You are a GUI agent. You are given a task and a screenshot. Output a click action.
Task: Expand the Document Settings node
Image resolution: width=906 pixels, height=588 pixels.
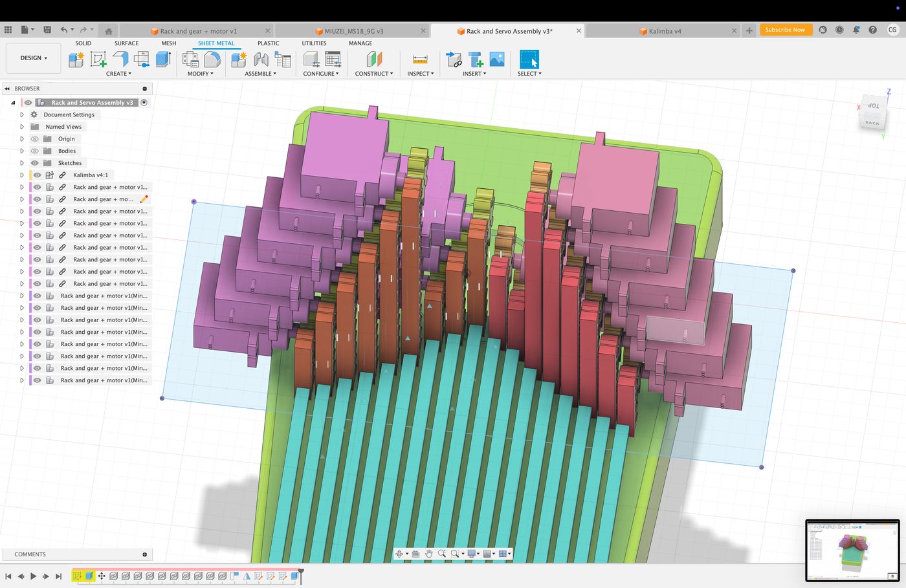22,114
